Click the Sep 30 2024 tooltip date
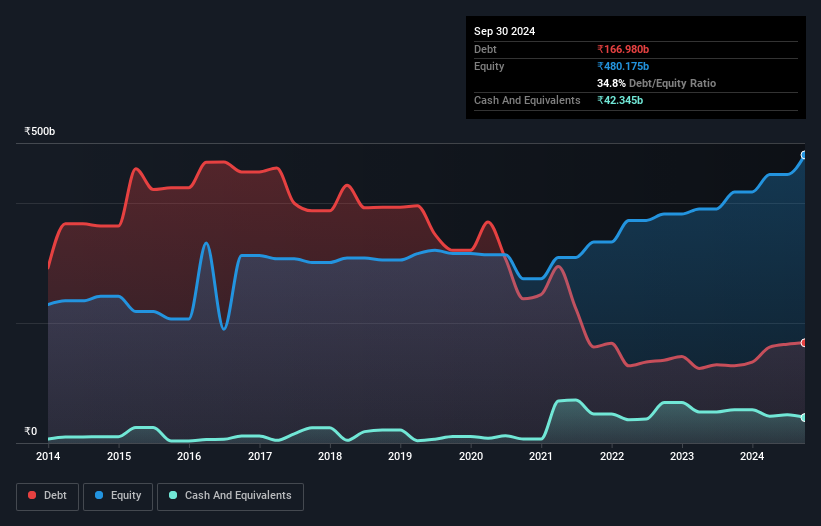The height and width of the screenshot is (526, 821). [x=504, y=31]
